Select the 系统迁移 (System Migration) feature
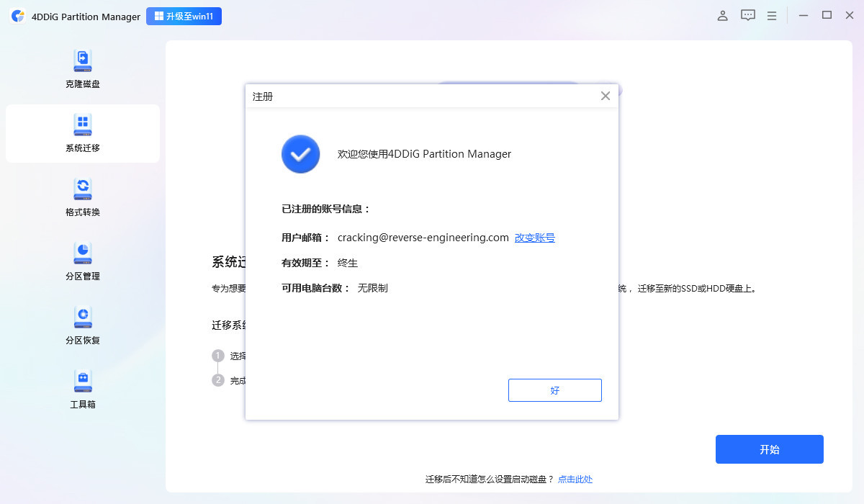 [82, 133]
